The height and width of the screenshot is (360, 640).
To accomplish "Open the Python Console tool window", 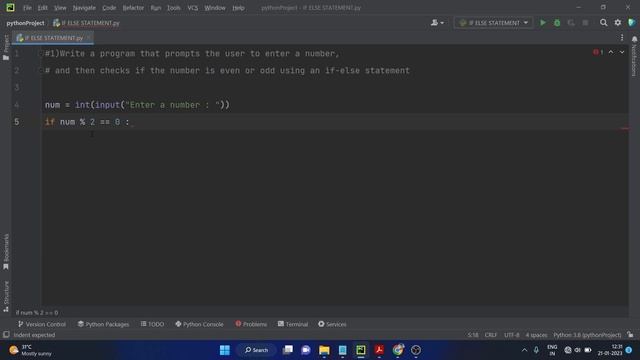I will pyautogui.click(x=200, y=324).
